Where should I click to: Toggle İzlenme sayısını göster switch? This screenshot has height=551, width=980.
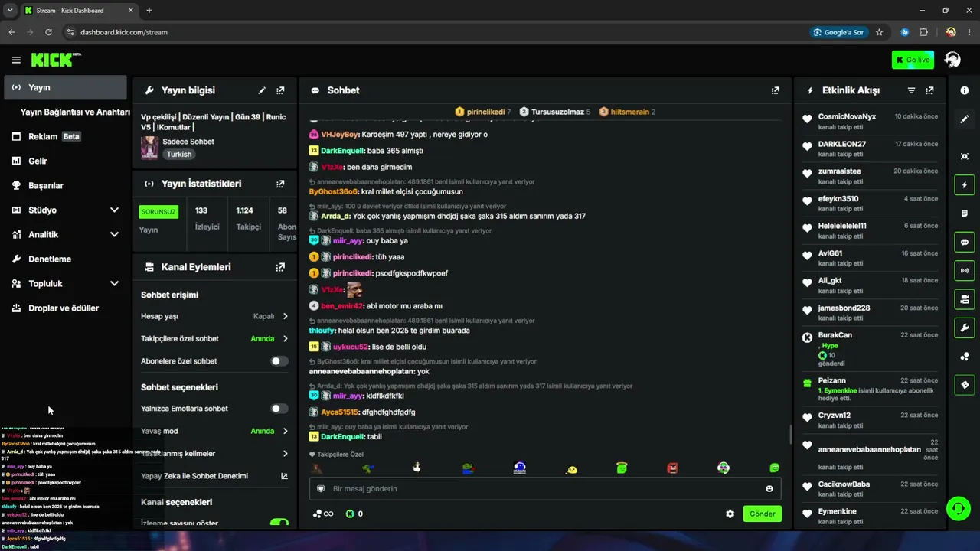tap(279, 523)
